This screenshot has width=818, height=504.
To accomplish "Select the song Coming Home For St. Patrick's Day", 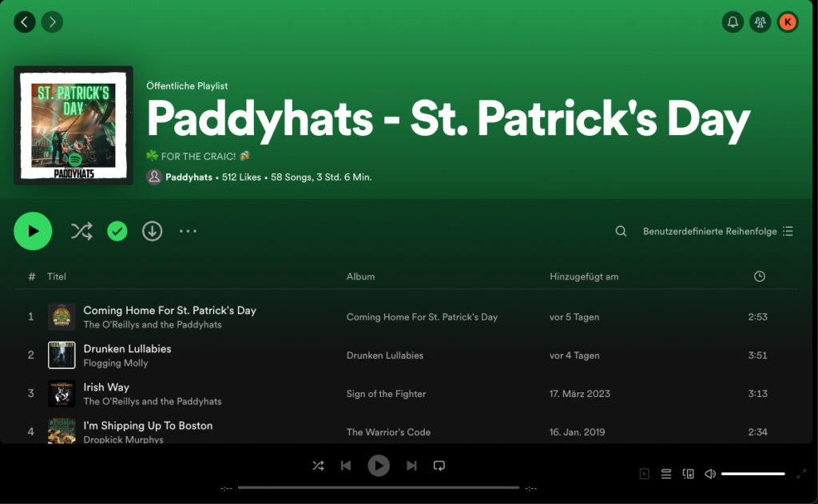I will pyautogui.click(x=169, y=311).
